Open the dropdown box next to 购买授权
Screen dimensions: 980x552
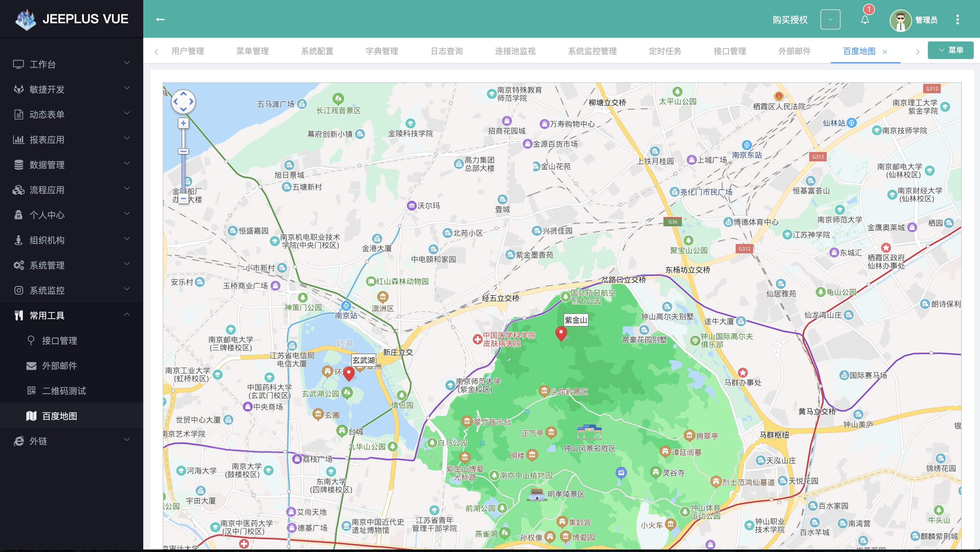click(830, 19)
